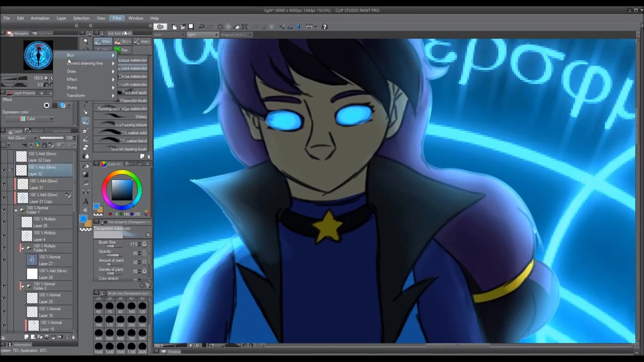Screen dimensions: 644x362
Task: Save the document with save icon
Action: point(191,27)
